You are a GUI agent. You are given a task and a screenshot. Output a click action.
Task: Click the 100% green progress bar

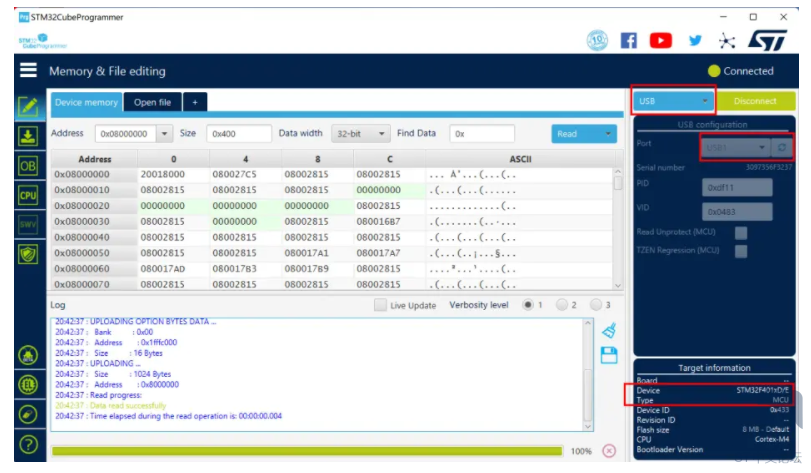[x=307, y=451]
